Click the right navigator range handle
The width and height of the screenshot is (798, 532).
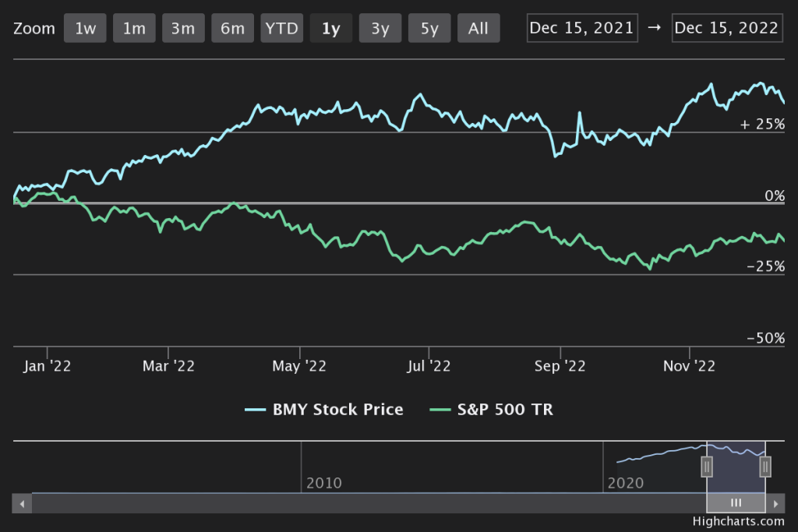[x=765, y=466]
